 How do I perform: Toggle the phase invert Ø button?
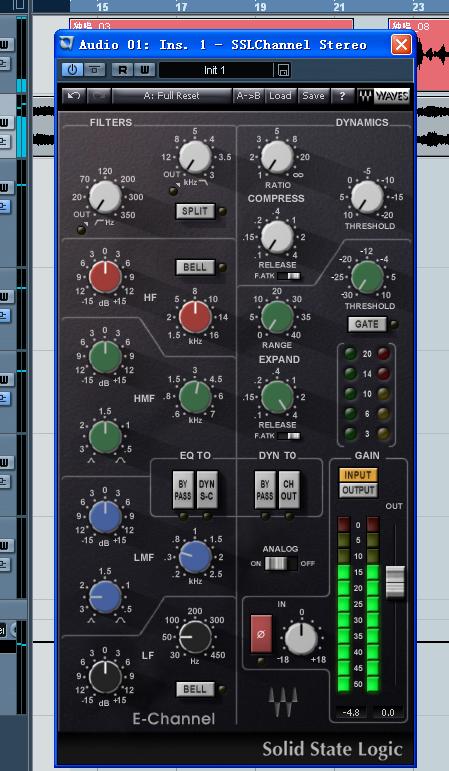coord(261,634)
